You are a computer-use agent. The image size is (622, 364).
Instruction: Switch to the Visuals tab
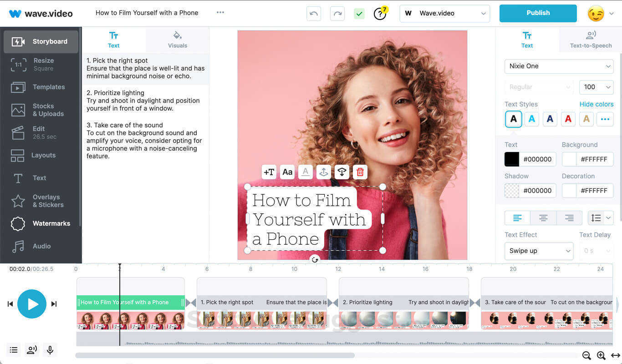[x=177, y=40]
